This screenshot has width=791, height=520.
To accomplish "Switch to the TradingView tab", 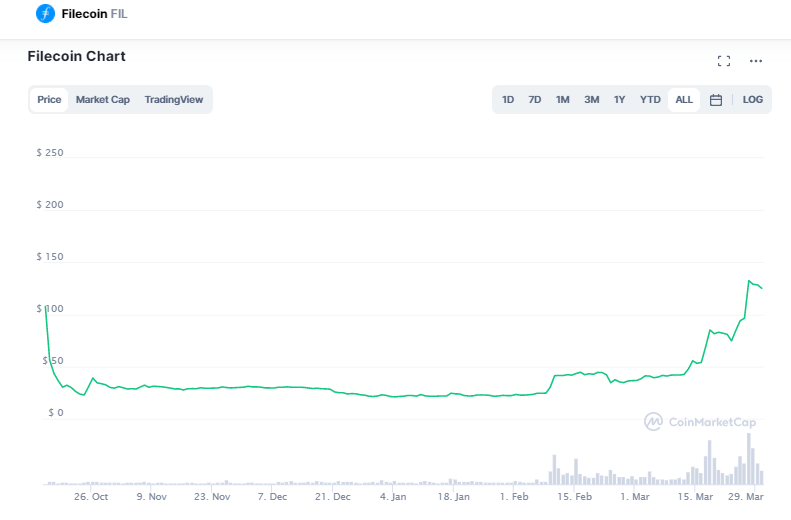I will pos(174,99).
